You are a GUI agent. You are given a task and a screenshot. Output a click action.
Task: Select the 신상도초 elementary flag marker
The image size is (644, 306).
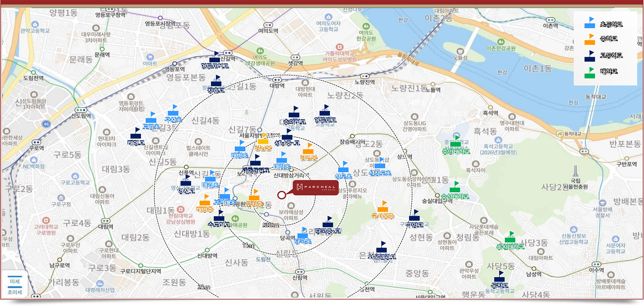pyautogui.click(x=380, y=164)
